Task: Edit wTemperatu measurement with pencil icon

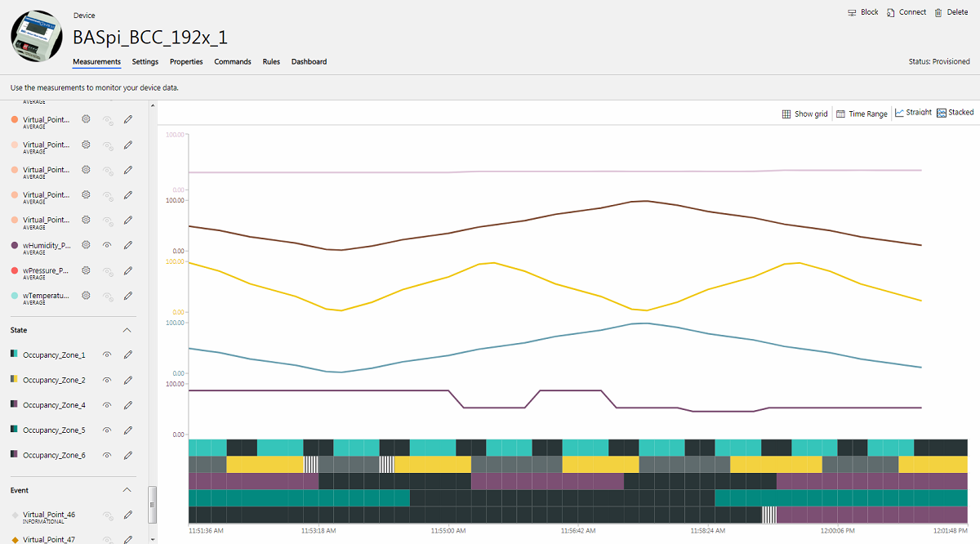Action: point(128,295)
